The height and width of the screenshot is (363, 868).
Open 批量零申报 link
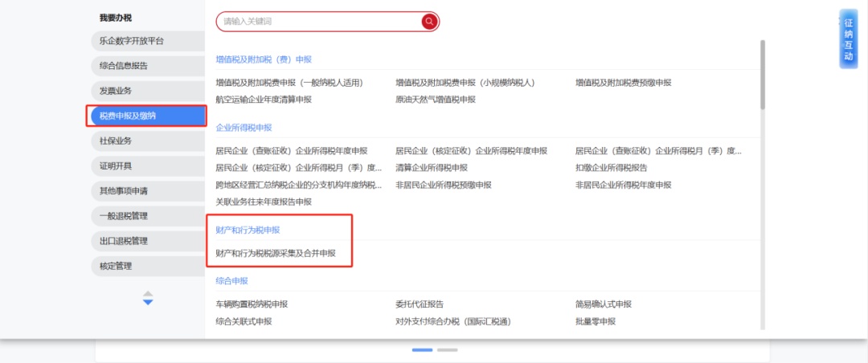click(595, 321)
